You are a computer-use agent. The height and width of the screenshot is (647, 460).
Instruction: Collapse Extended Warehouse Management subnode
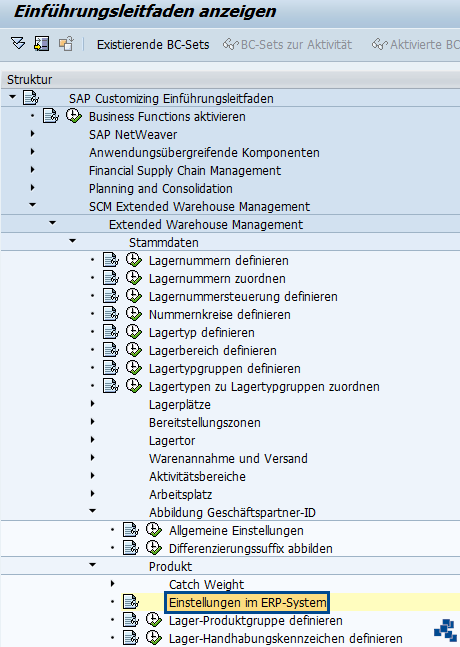point(52,223)
